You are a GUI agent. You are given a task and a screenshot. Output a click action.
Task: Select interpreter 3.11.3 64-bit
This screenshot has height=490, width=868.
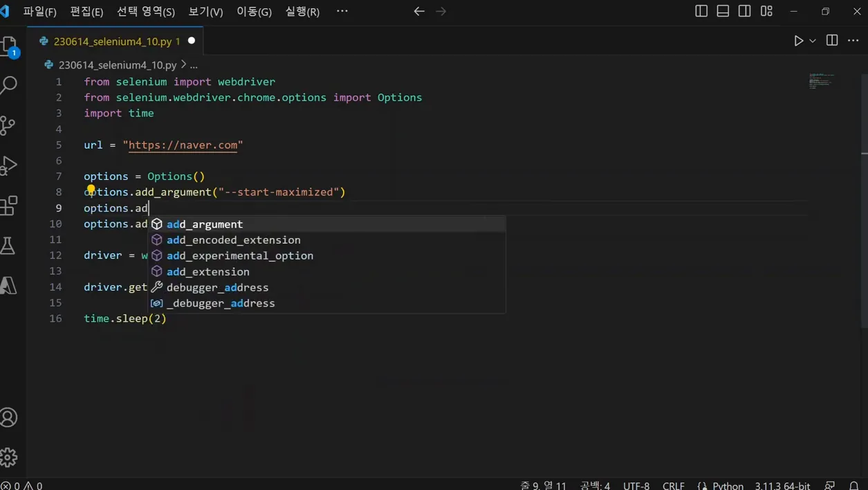pos(782,485)
